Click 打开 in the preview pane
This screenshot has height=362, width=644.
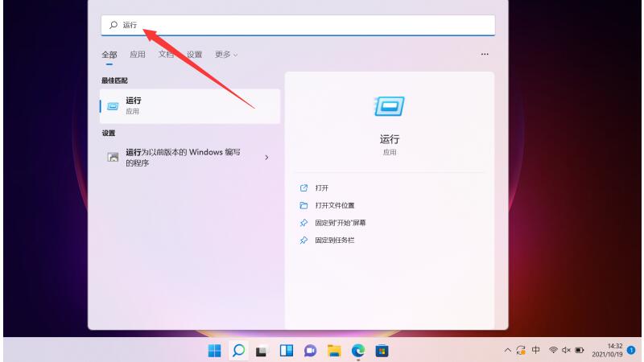pyautogui.click(x=321, y=188)
